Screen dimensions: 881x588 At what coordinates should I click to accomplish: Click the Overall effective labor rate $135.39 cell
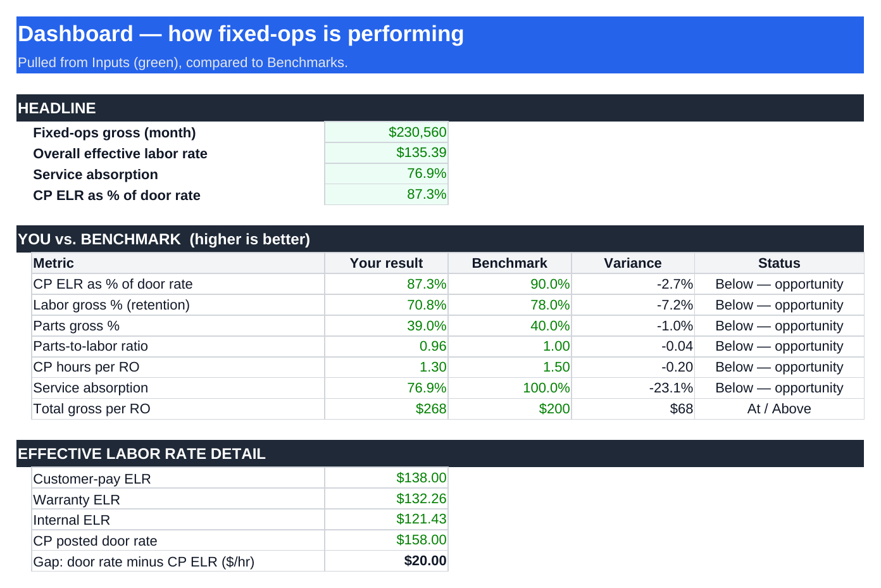click(x=386, y=153)
